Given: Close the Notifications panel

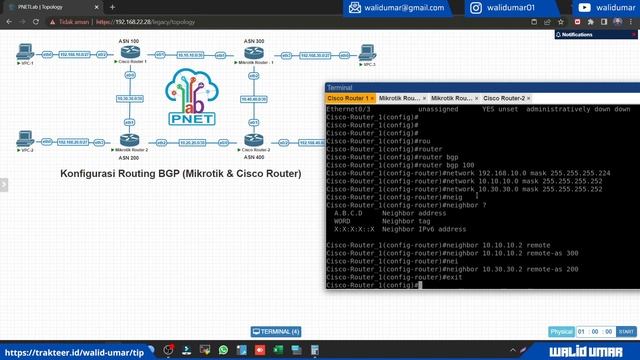Looking at the screenshot, I should point(634,35).
